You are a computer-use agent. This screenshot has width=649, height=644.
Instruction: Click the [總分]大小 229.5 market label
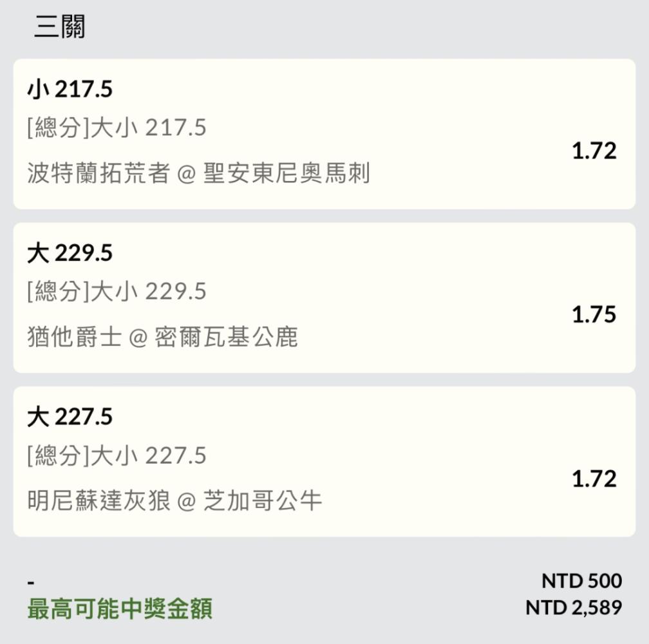117,291
